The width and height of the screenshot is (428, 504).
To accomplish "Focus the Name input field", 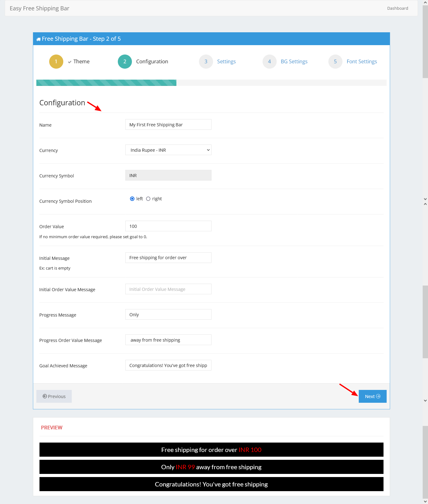I will [168, 125].
